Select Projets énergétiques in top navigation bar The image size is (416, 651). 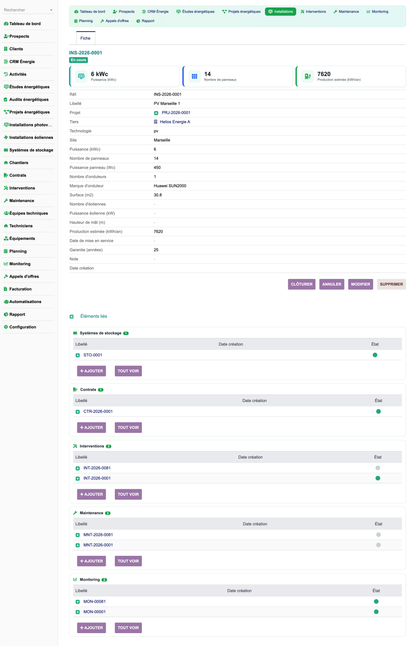tap(241, 12)
